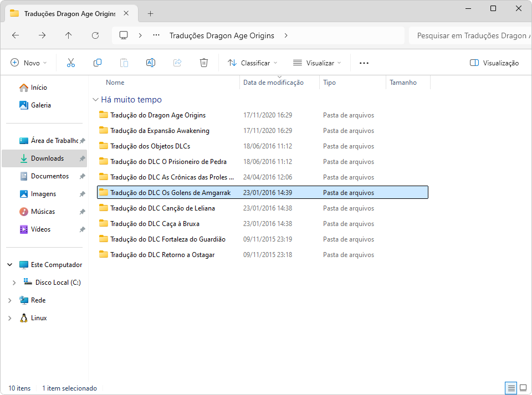Click the address bar ellipsis for hidden folders
Image resolution: width=532 pixels, height=395 pixels.
(156, 35)
